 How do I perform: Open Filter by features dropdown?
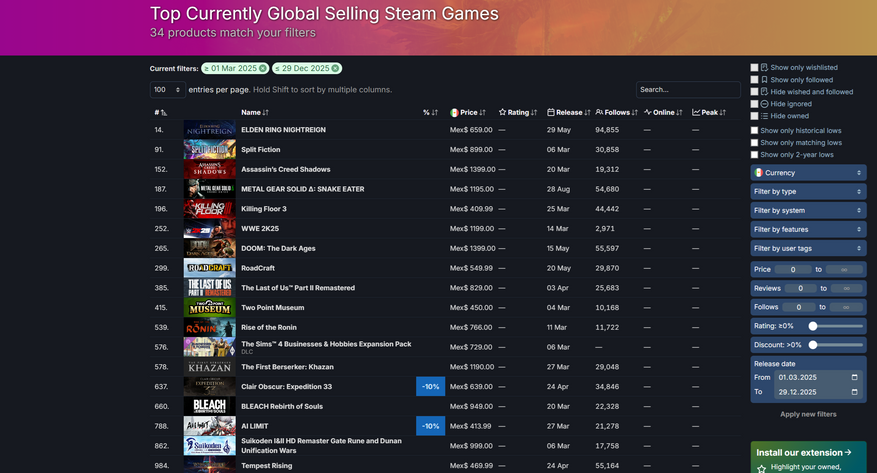click(x=808, y=229)
